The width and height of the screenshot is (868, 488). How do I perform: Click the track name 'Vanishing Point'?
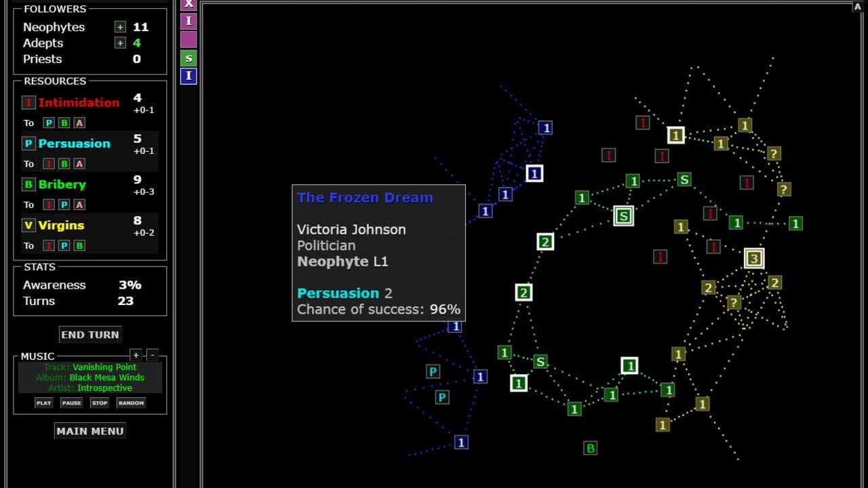104,367
